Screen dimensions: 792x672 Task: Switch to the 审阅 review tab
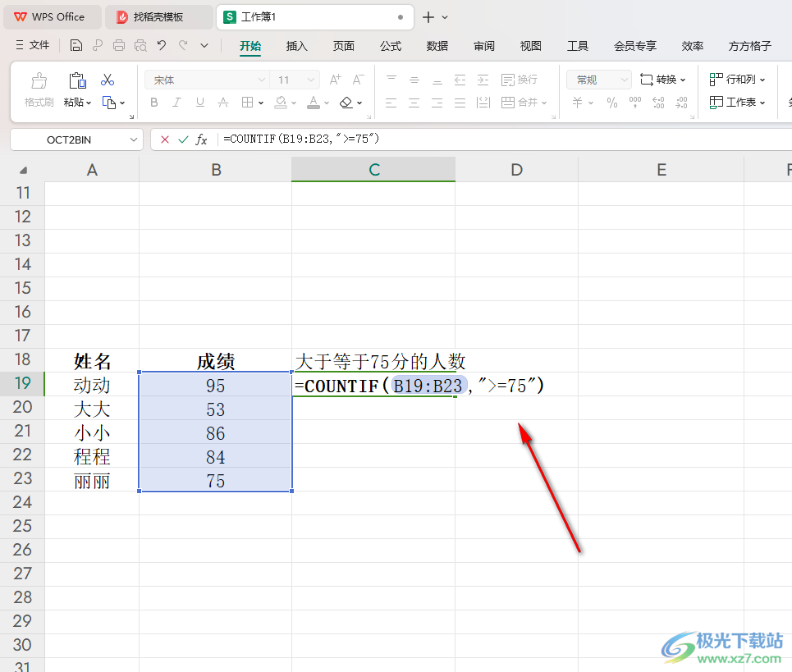484,46
